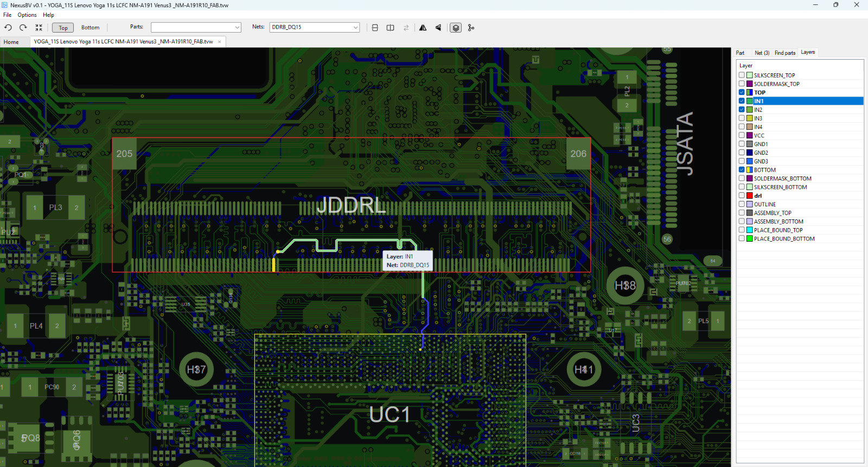Uncheck the BOTTOM layer checkbox

742,169
